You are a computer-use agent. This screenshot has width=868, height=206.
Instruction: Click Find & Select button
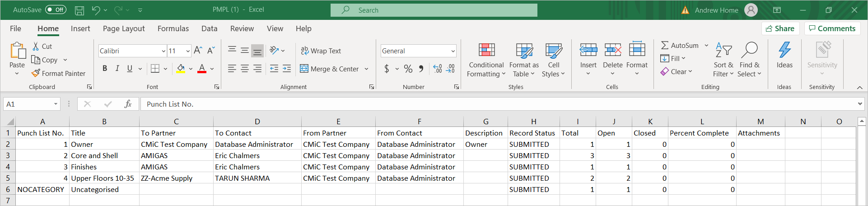click(x=750, y=60)
